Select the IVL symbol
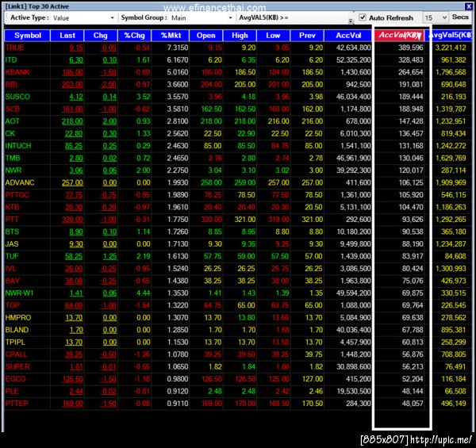Image resolution: width=476 pixels, height=448 pixels. click(10, 269)
